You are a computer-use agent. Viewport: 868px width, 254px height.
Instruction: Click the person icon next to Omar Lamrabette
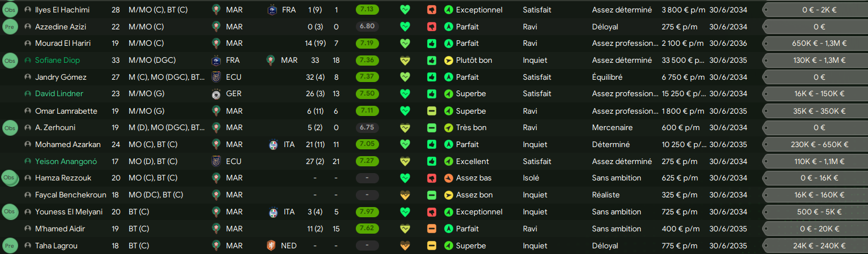(27, 111)
